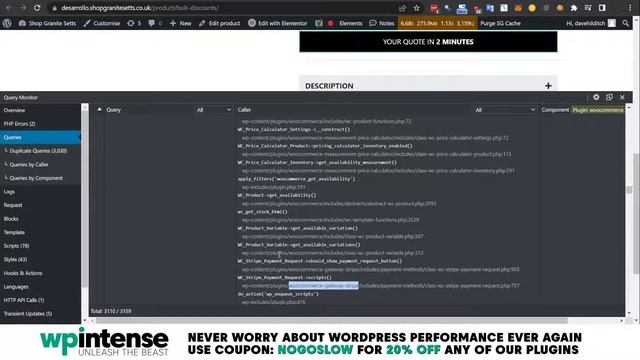Click the address bar URL
Image resolution: width=640 pixels, height=360 pixels.
[140, 8]
